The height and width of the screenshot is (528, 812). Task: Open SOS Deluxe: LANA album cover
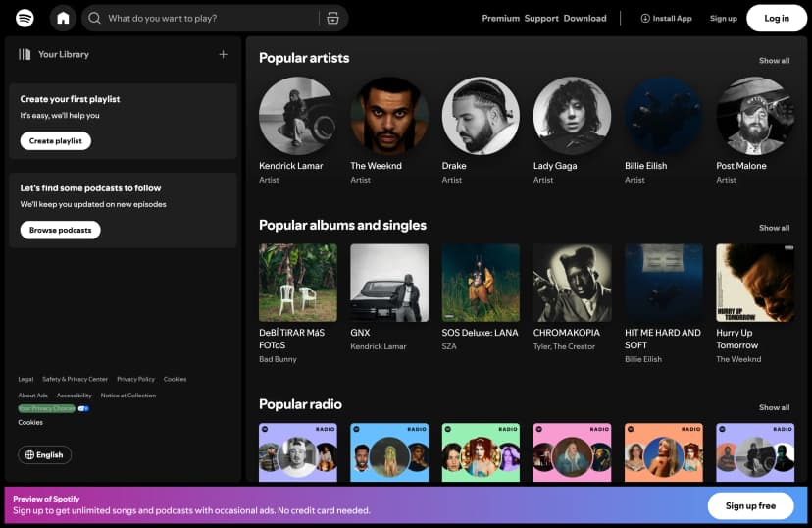pyautogui.click(x=481, y=283)
